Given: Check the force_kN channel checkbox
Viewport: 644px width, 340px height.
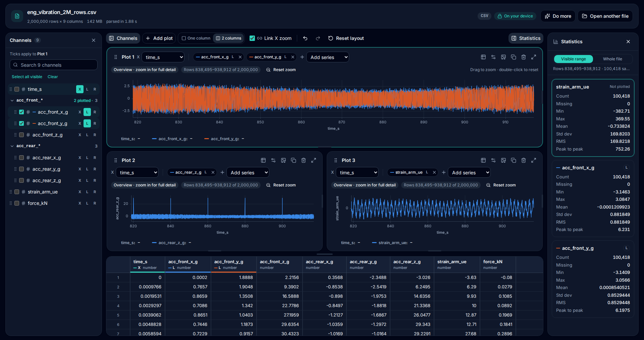Looking at the screenshot, I should pos(17,203).
